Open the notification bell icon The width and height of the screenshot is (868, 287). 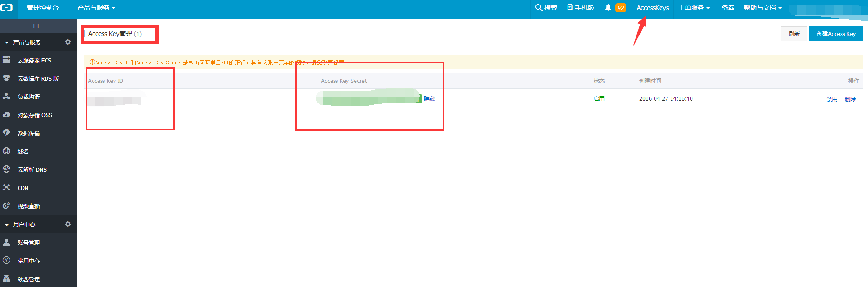pyautogui.click(x=608, y=8)
